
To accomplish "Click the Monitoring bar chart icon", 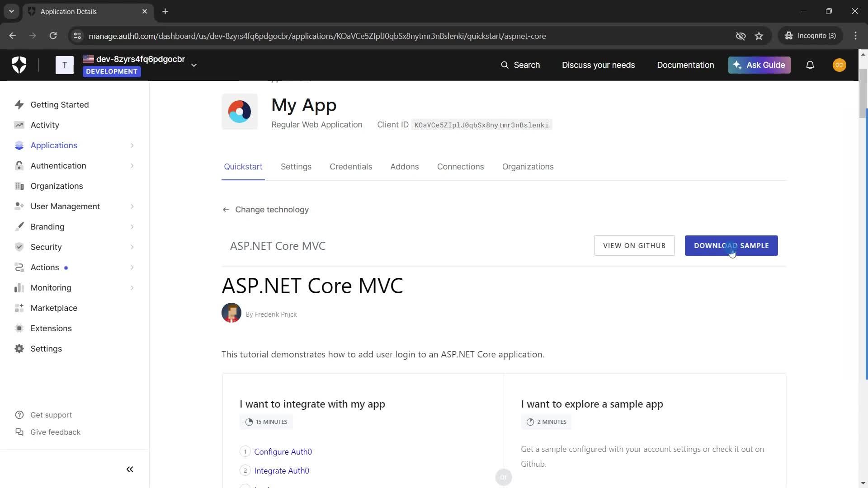I will click(x=19, y=288).
